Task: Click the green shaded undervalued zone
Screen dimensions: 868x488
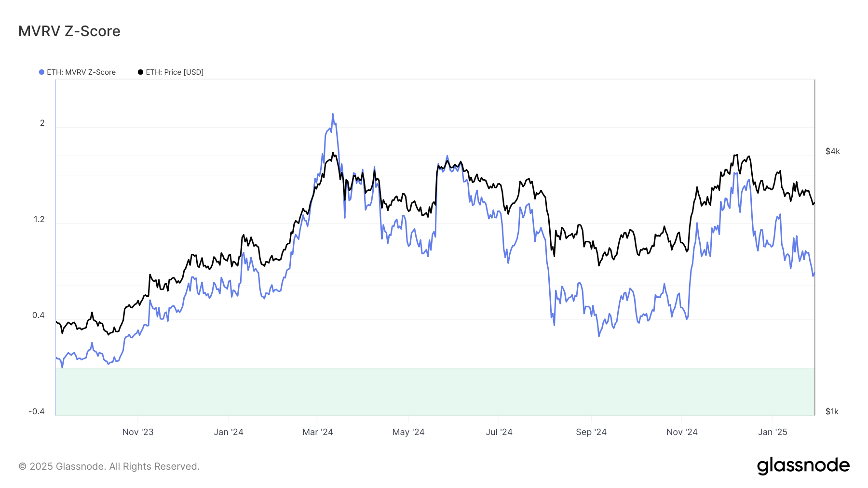Action: [x=435, y=392]
